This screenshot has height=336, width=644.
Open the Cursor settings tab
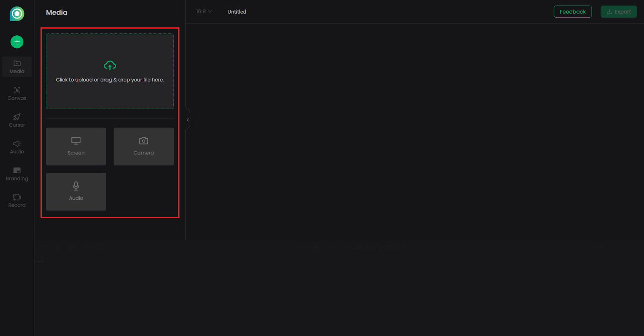tap(17, 121)
